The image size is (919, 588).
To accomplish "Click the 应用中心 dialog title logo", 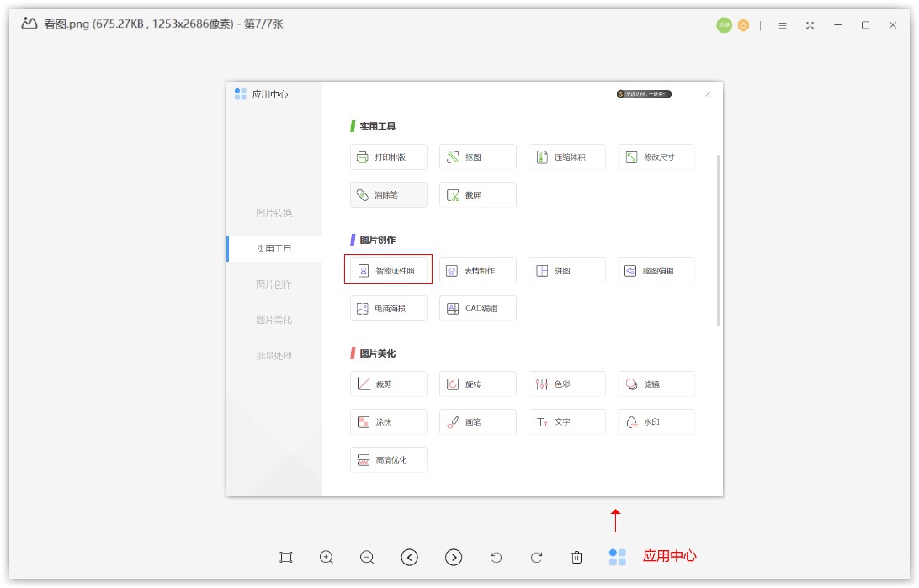I will coord(241,93).
